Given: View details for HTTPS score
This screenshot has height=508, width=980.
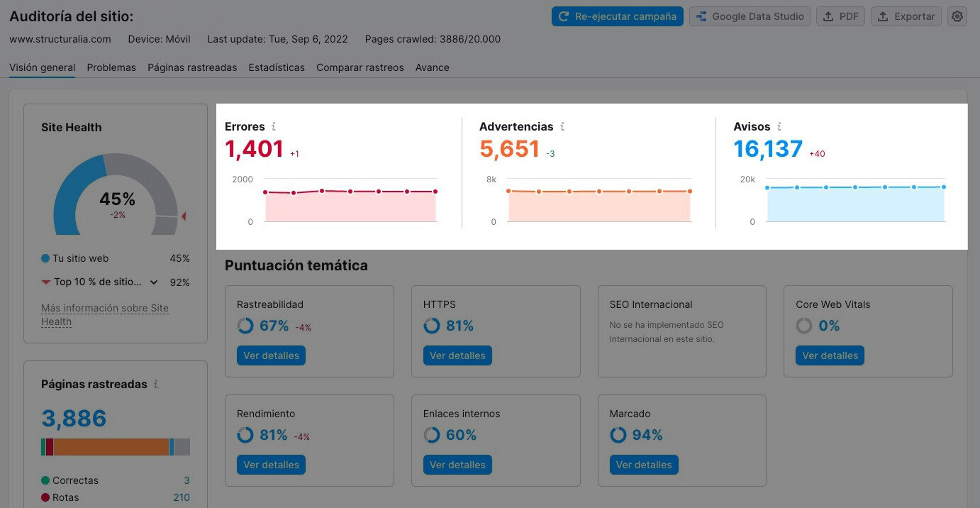Looking at the screenshot, I should (457, 355).
